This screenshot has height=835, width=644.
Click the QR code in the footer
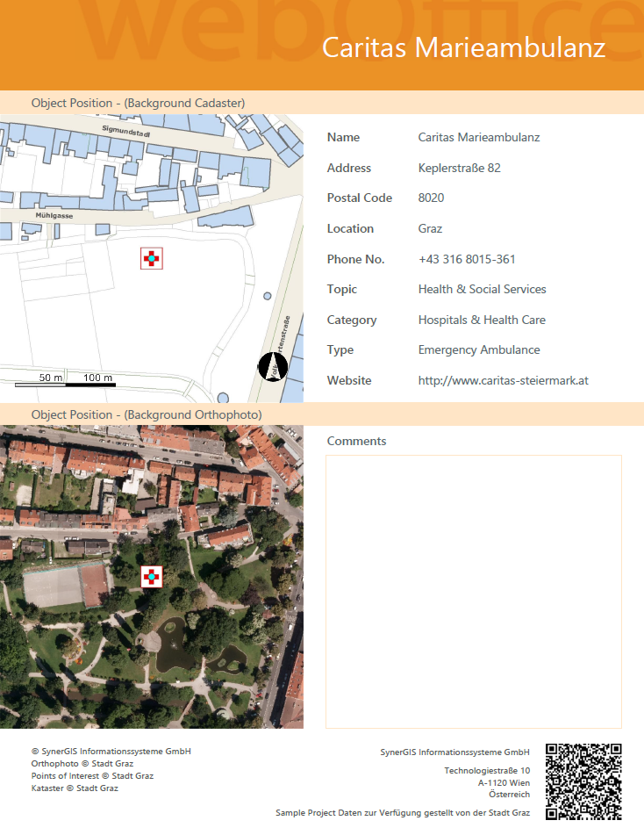coord(583,781)
